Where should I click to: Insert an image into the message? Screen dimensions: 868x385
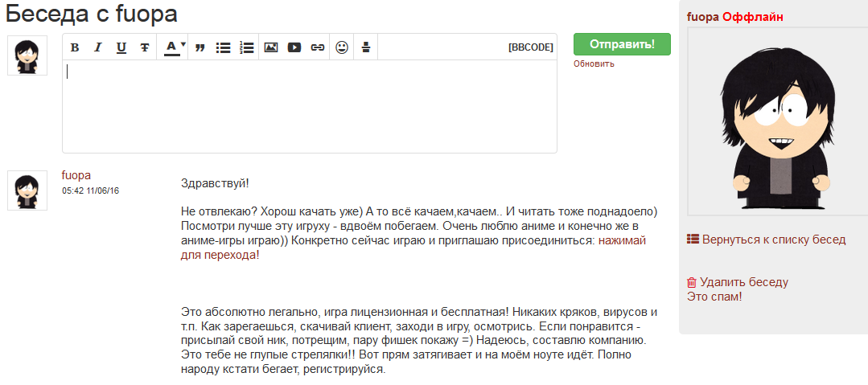point(271,47)
